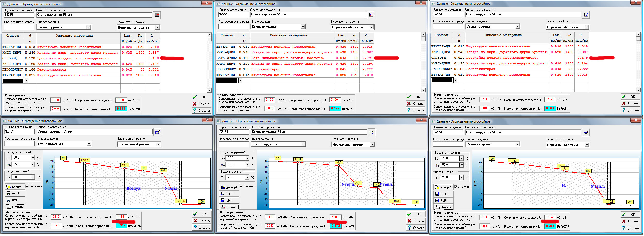Click 'Вата минеральная в стенах, россыпью' cell

pos(292,58)
